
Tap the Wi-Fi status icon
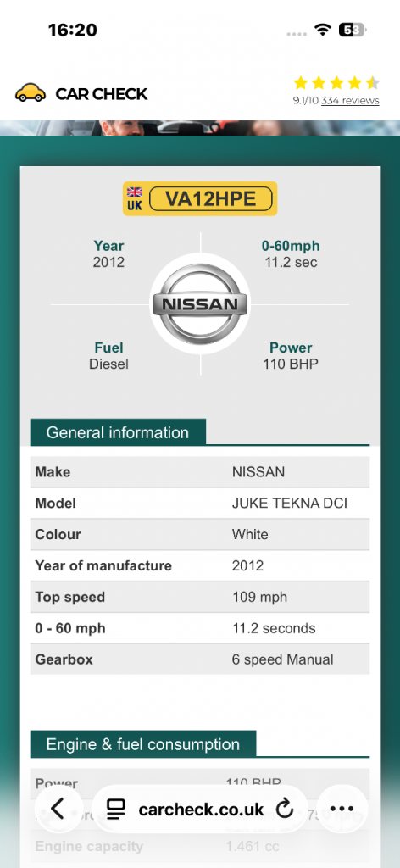[x=322, y=30]
